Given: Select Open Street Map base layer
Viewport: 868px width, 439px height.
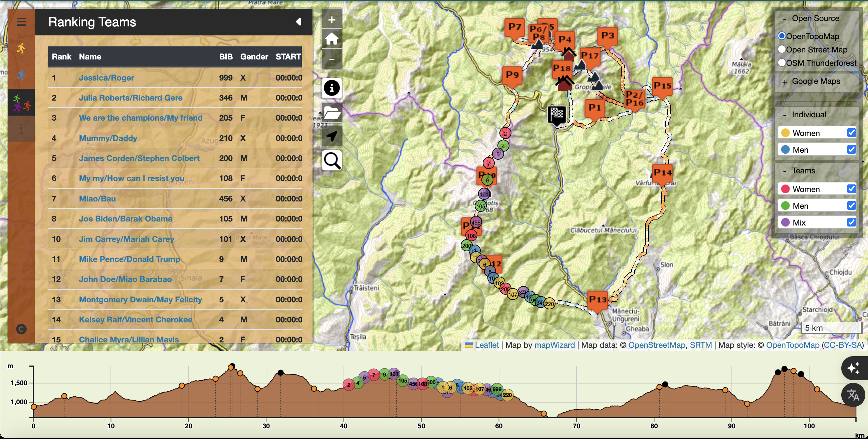Looking at the screenshot, I should click(x=782, y=49).
